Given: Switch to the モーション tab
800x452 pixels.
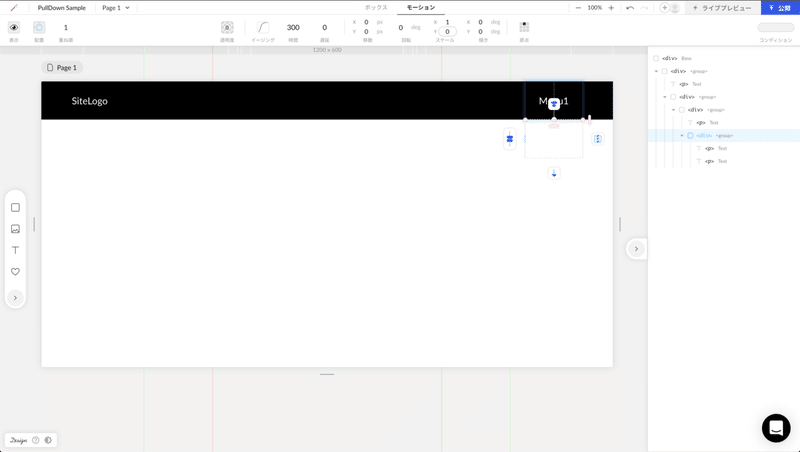Looking at the screenshot, I should 421,8.
